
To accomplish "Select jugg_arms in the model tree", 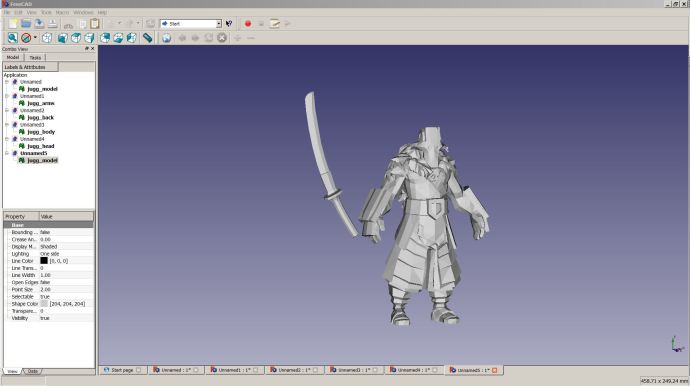I will point(41,103).
